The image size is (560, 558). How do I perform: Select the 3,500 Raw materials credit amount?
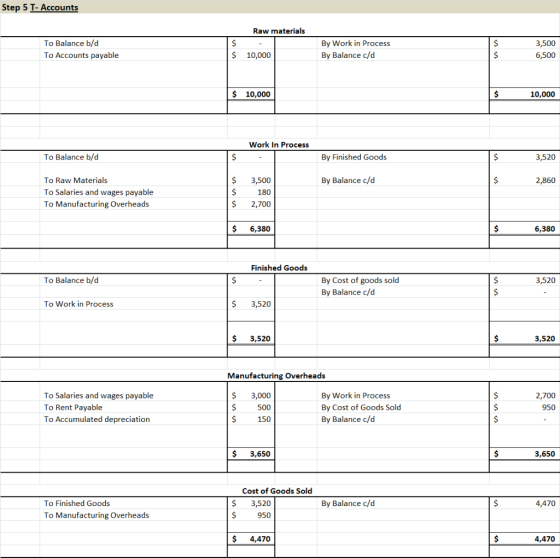pos(545,43)
